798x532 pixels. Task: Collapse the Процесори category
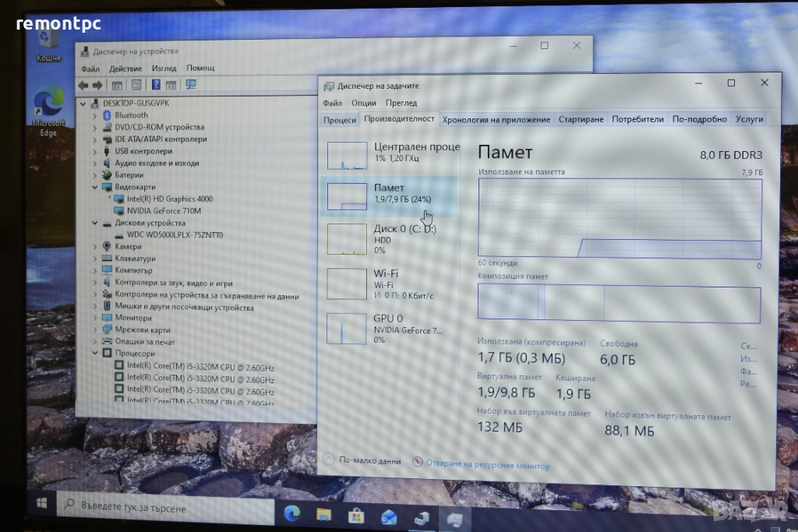[95, 354]
